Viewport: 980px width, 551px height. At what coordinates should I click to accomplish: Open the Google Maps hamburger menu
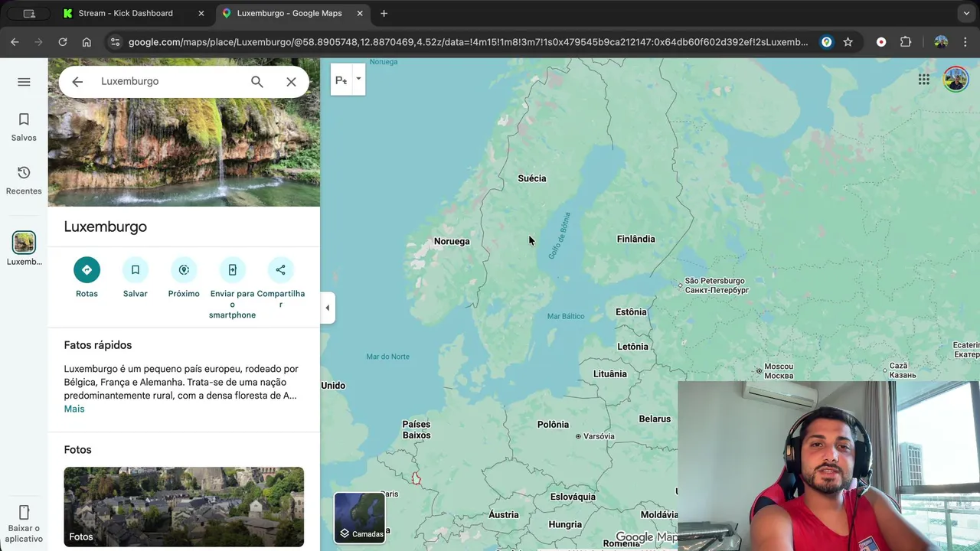(24, 82)
